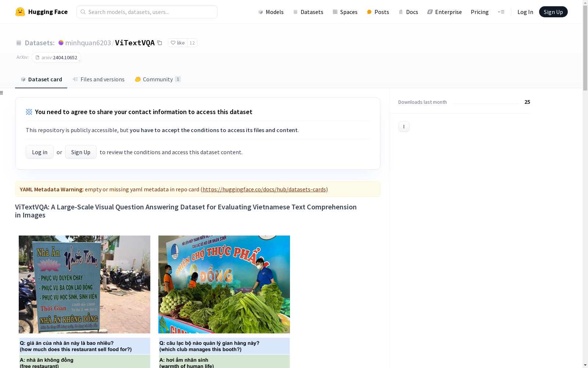Copy the dataset name with the copy icon
This screenshot has width=588, height=368.
pyautogui.click(x=159, y=43)
